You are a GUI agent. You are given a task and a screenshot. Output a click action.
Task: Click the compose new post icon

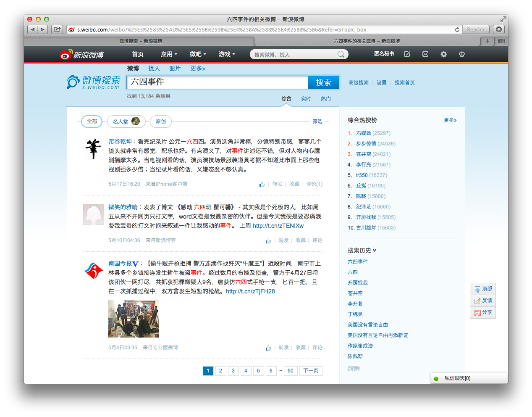407,54
